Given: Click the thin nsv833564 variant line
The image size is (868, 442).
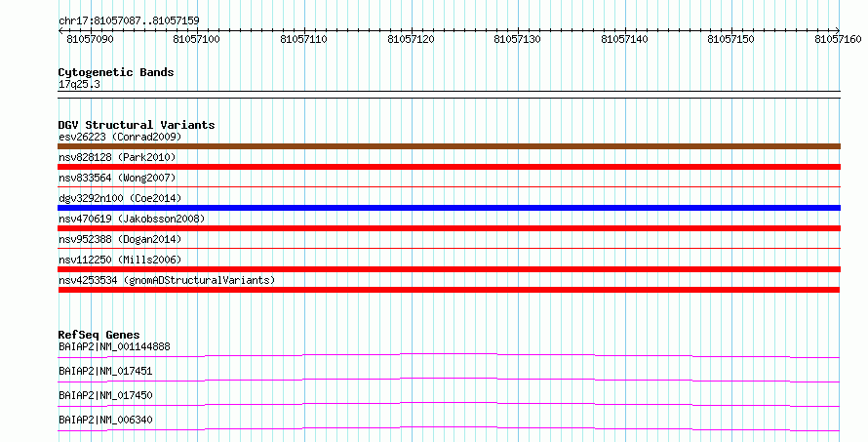Looking at the screenshot, I should coord(449,187).
